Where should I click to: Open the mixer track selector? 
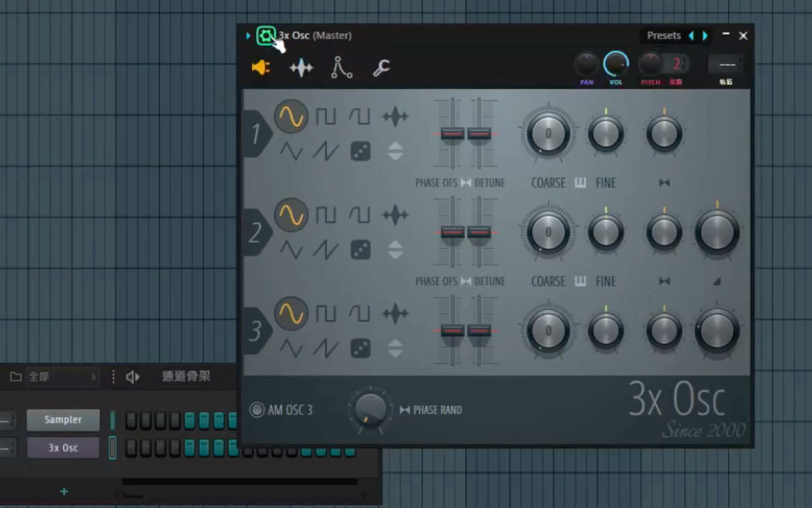point(726,64)
